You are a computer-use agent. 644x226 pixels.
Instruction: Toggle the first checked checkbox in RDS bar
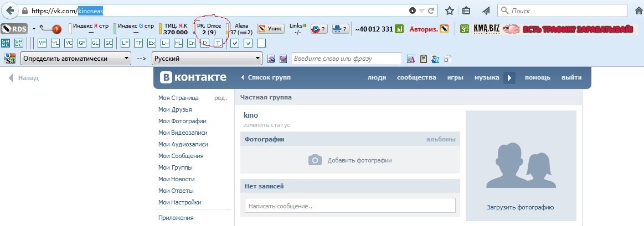pyautogui.click(x=235, y=43)
